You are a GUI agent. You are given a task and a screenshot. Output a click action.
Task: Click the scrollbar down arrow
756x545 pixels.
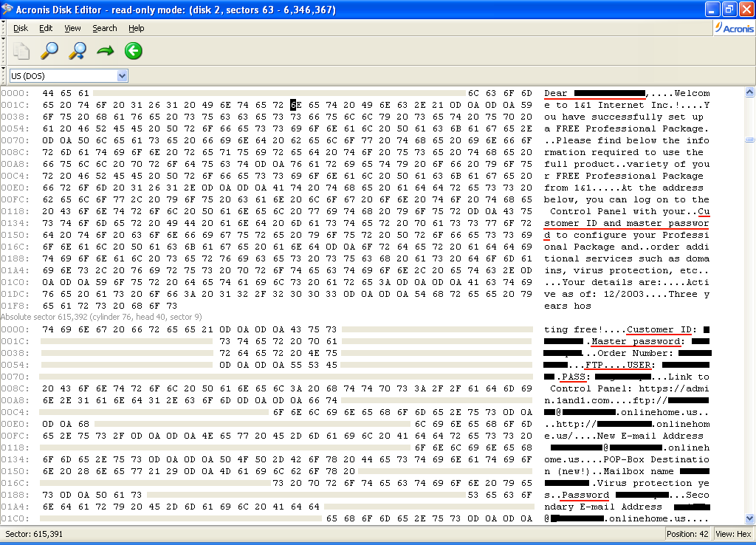(749, 518)
